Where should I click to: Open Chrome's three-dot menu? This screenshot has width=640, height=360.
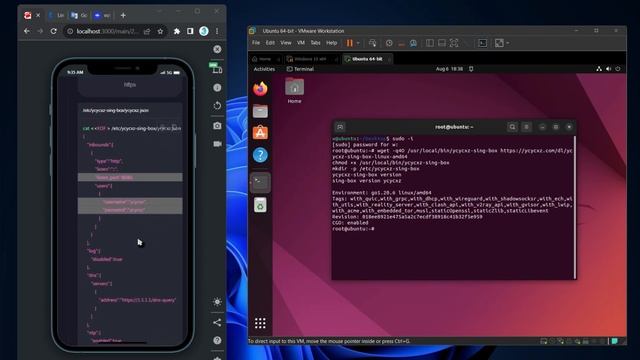pyautogui.click(x=217, y=31)
